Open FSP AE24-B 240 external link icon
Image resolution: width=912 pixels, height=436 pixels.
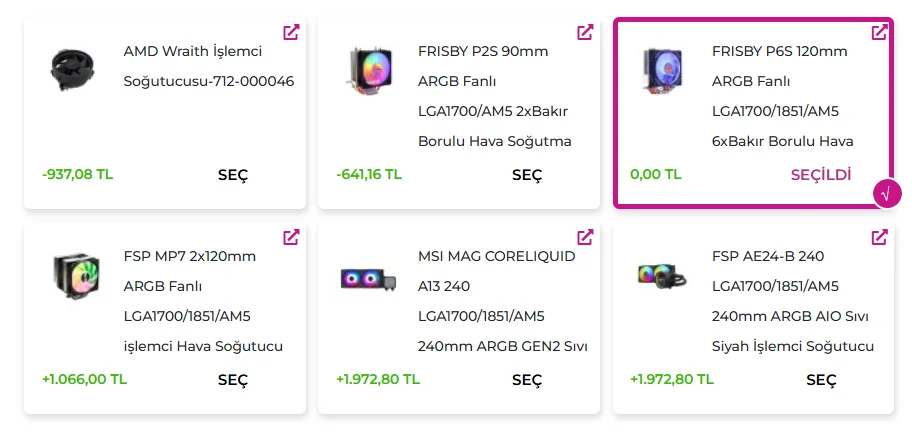point(879,237)
